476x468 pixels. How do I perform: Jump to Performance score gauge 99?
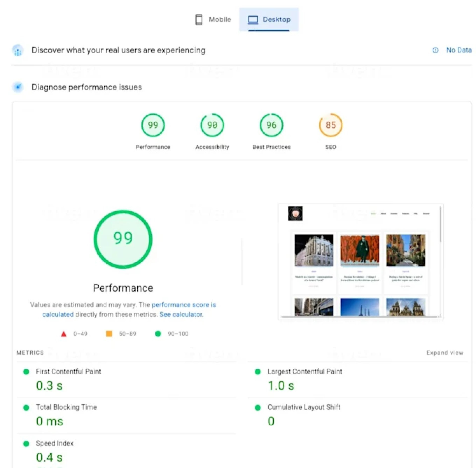point(153,125)
